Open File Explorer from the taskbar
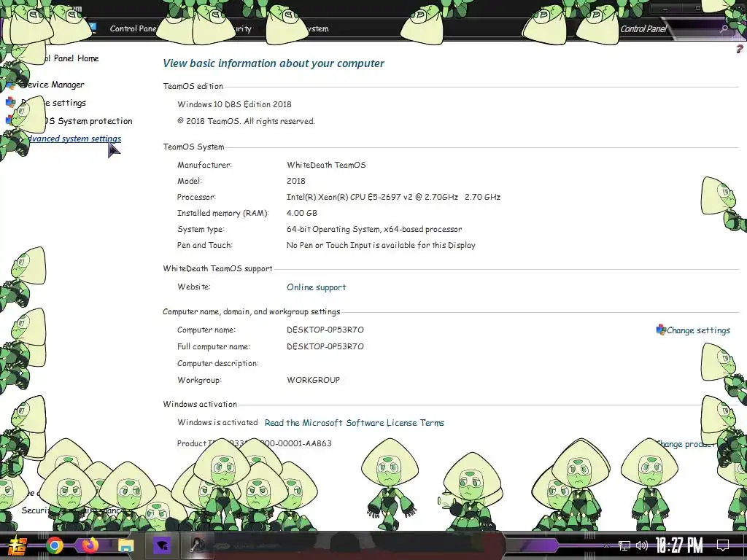747x560 pixels. click(125, 545)
